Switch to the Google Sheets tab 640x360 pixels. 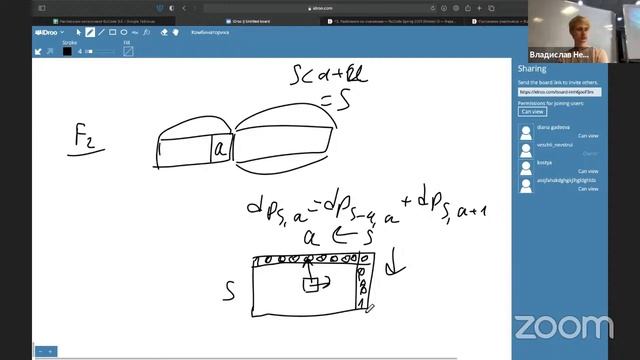104,21
